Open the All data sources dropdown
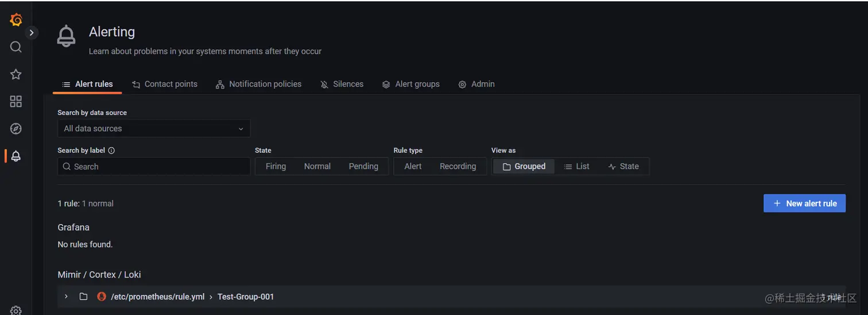The image size is (868, 315). point(154,128)
